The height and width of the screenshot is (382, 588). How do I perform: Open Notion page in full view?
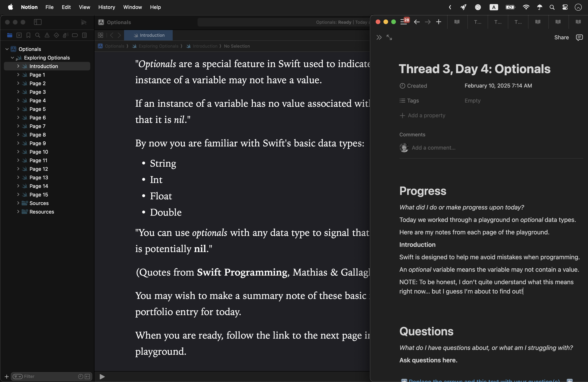click(x=389, y=38)
